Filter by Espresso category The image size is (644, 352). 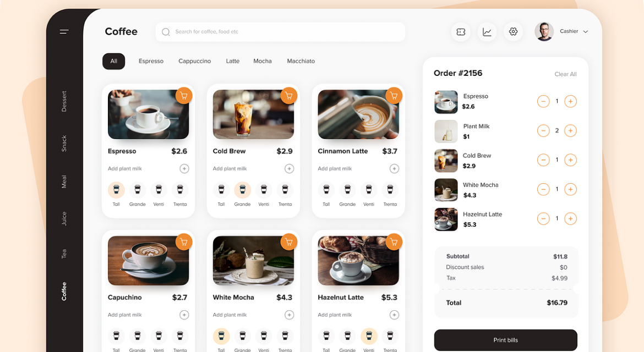pos(151,61)
